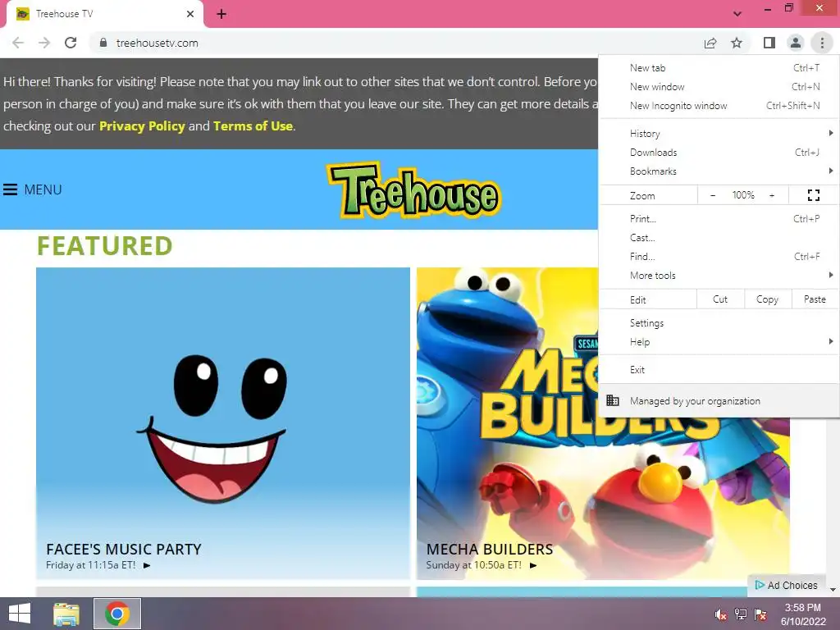Click the Action Center flag icon
The image size is (840, 630).
(760, 614)
